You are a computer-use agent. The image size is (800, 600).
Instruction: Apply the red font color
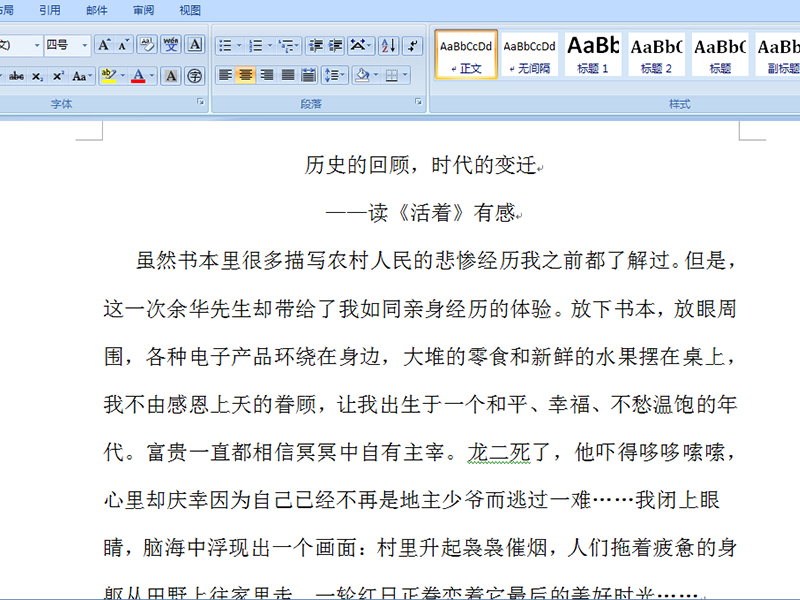[x=138, y=76]
